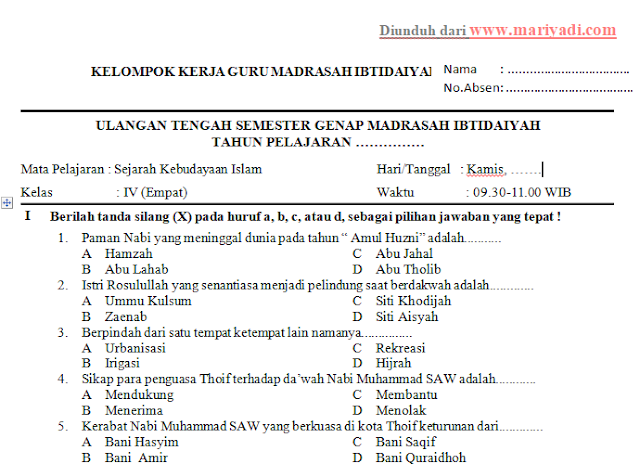Viewport: 640px width, 464px height.
Task: Click the 'Waktu' label
Action: pyautogui.click(x=395, y=192)
